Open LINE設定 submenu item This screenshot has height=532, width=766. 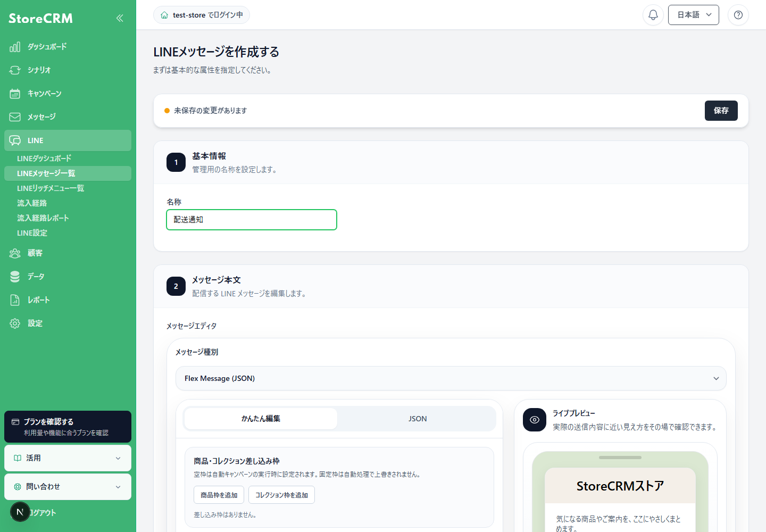tap(68, 233)
